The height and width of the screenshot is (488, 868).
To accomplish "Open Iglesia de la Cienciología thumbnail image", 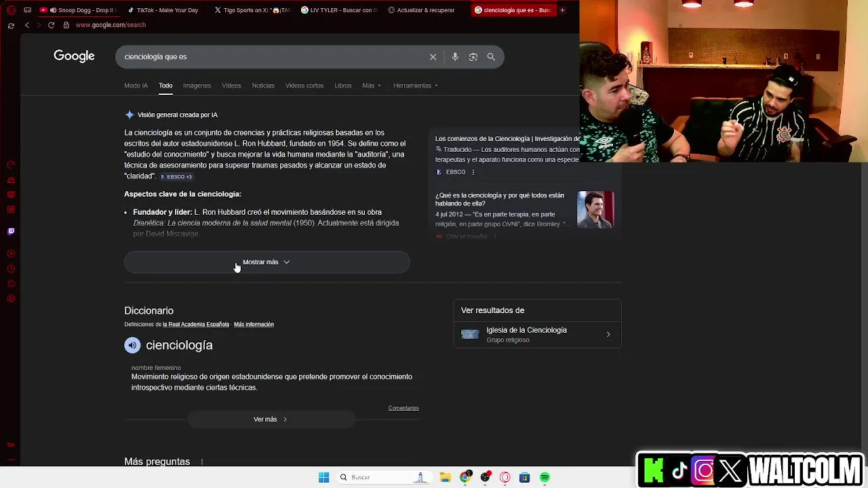I will (x=470, y=335).
